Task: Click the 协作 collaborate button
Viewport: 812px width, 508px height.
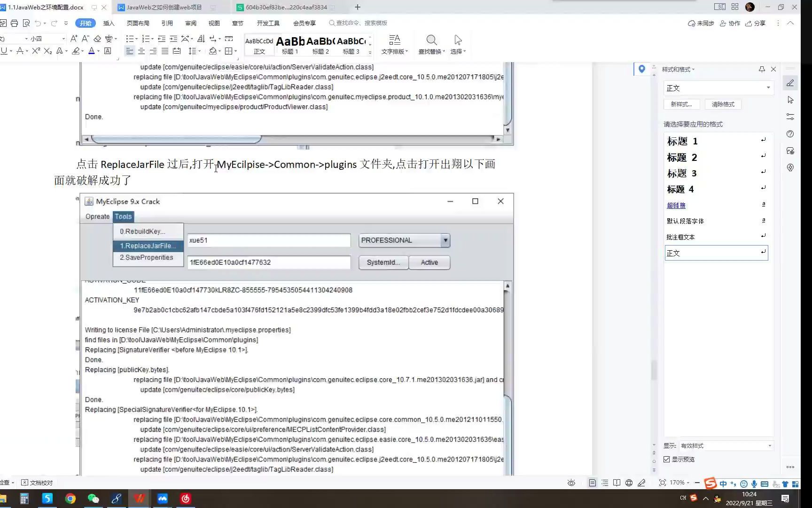Action: point(730,23)
